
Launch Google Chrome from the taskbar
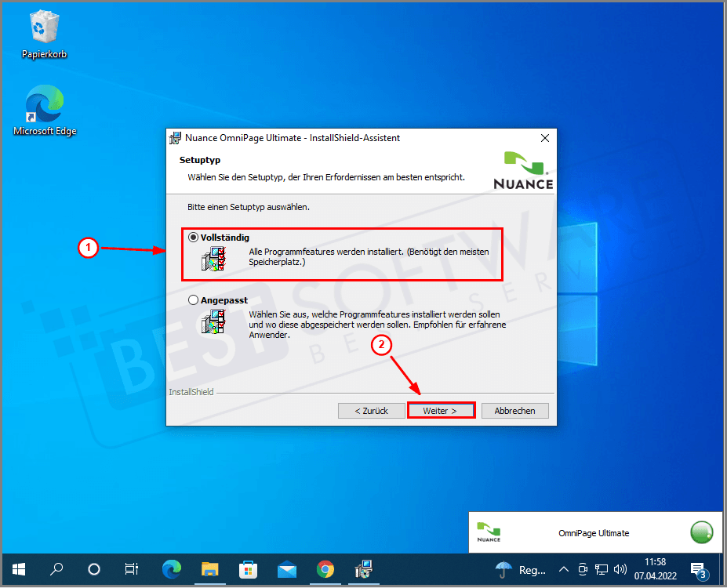[x=325, y=570]
